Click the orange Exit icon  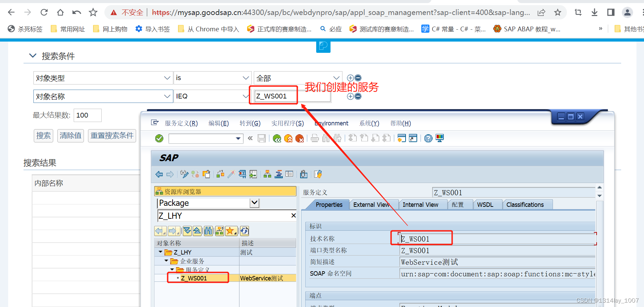pos(288,138)
